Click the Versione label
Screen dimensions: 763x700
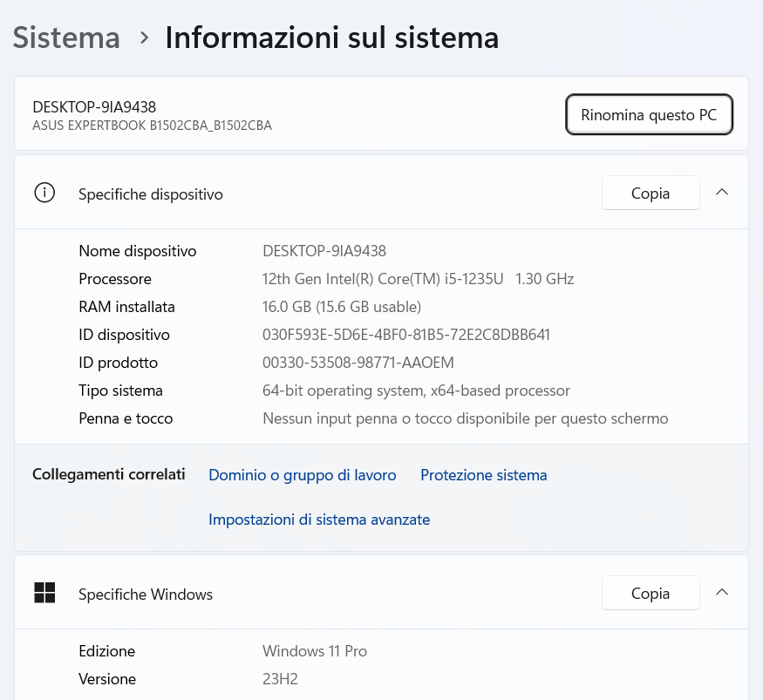click(x=107, y=678)
